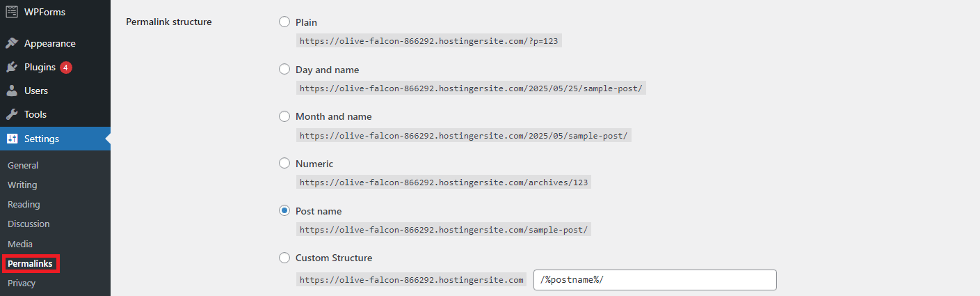Choose the Custom Structure radio option
980x296 pixels.
tap(284, 258)
